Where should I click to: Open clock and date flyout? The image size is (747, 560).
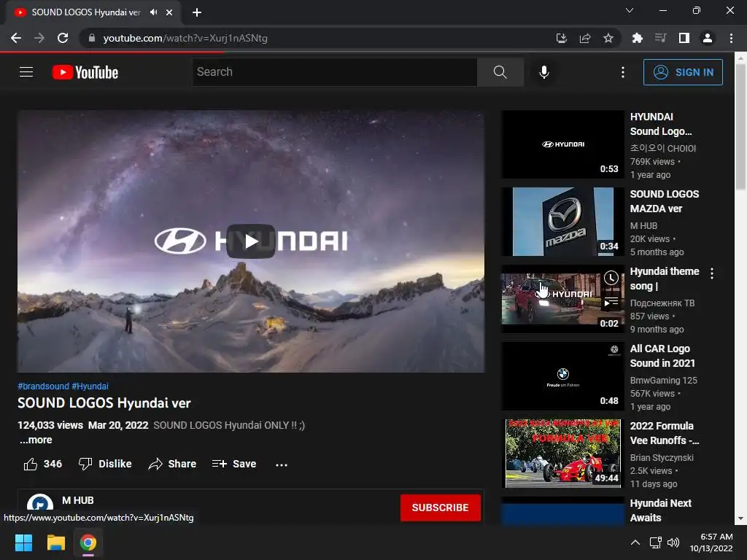(711, 542)
